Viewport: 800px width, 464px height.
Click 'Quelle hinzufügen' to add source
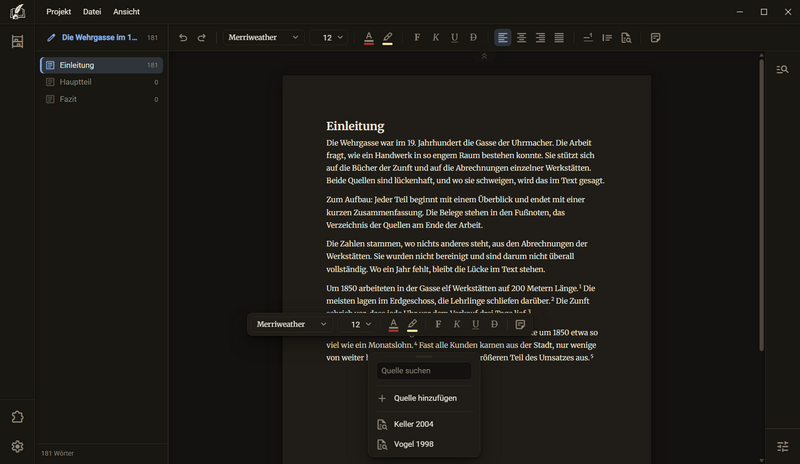(x=424, y=398)
